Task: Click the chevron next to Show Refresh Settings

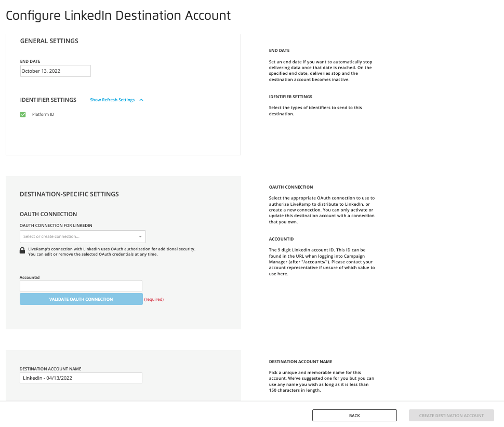Action: (x=141, y=100)
